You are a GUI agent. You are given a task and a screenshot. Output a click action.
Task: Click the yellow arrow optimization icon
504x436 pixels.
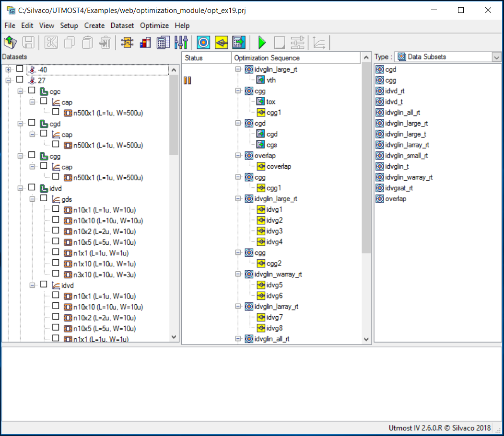[x=222, y=42]
